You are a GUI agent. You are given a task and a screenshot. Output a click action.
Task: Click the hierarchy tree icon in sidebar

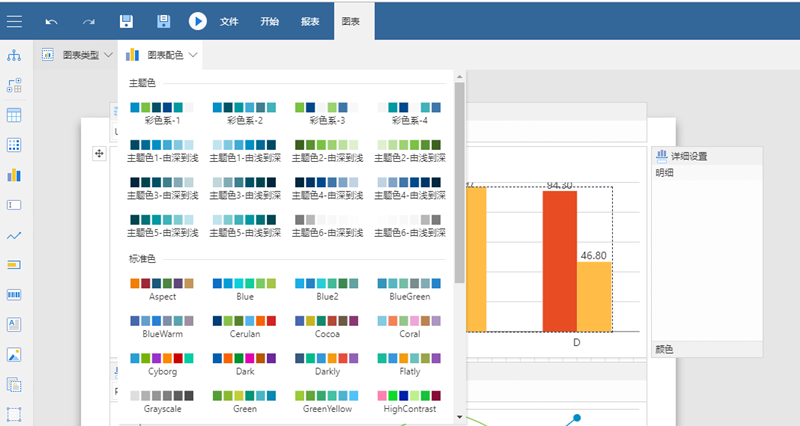14,55
